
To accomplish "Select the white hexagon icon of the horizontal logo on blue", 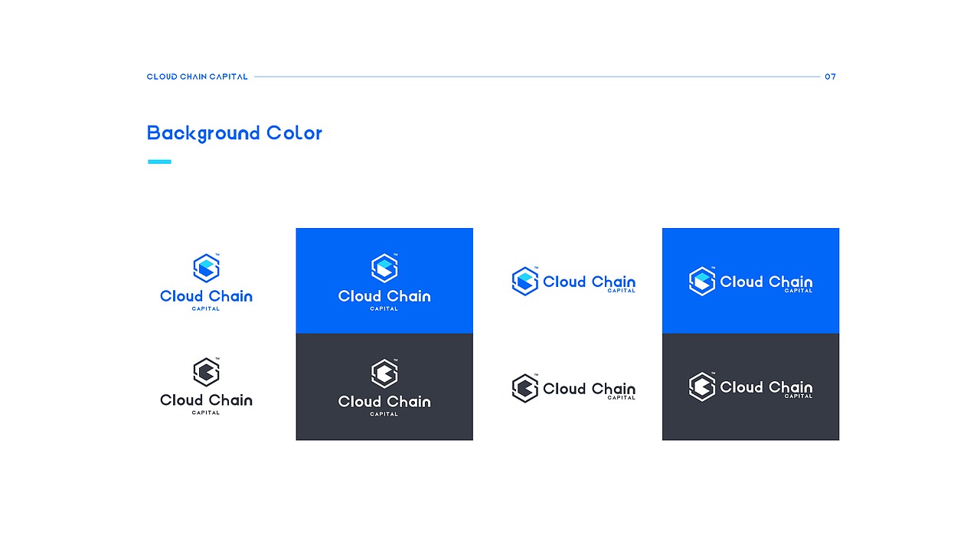I will click(702, 281).
